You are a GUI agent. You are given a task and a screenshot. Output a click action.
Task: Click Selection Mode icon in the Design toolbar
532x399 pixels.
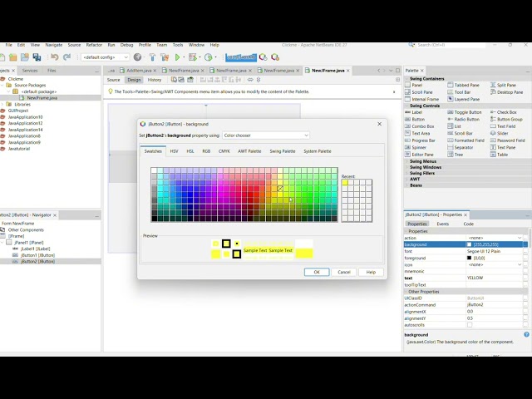coord(174,80)
